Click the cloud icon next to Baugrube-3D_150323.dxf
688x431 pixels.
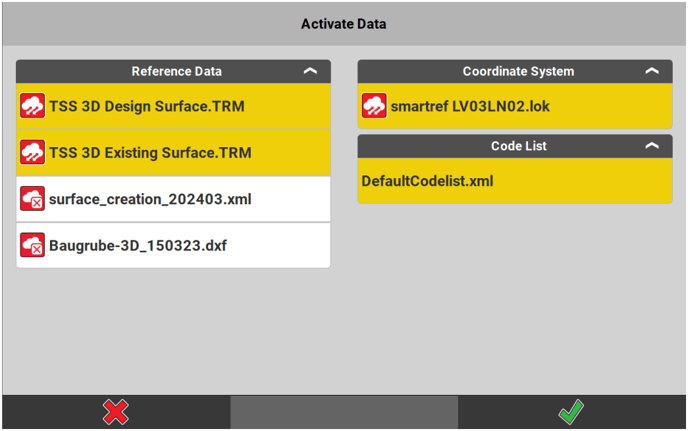[x=33, y=245]
